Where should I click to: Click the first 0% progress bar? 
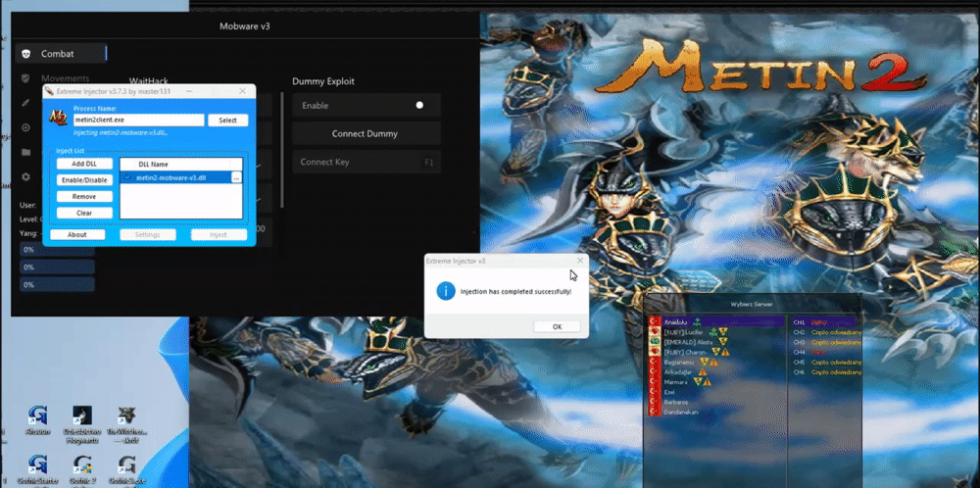click(57, 249)
